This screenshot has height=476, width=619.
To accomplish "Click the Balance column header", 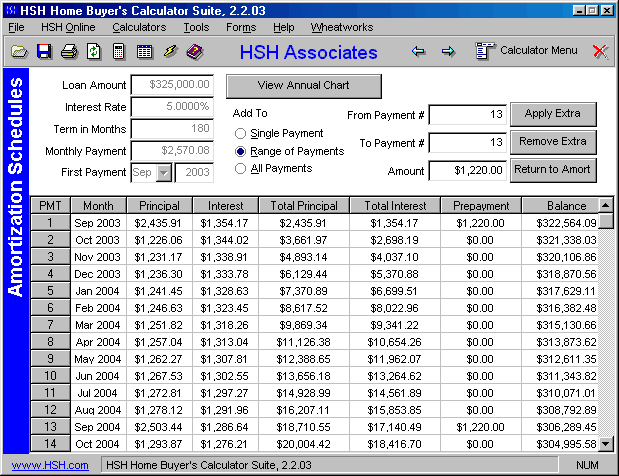I will click(560, 206).
